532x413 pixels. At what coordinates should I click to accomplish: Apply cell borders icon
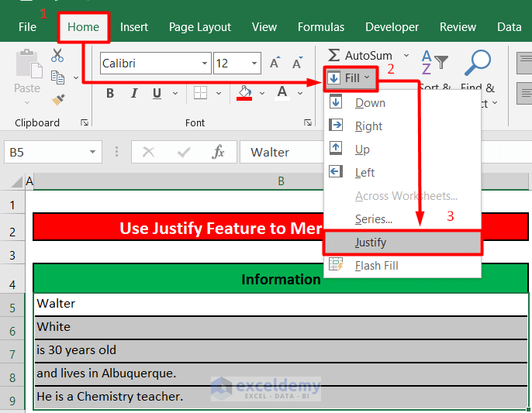tap(200, 92)
